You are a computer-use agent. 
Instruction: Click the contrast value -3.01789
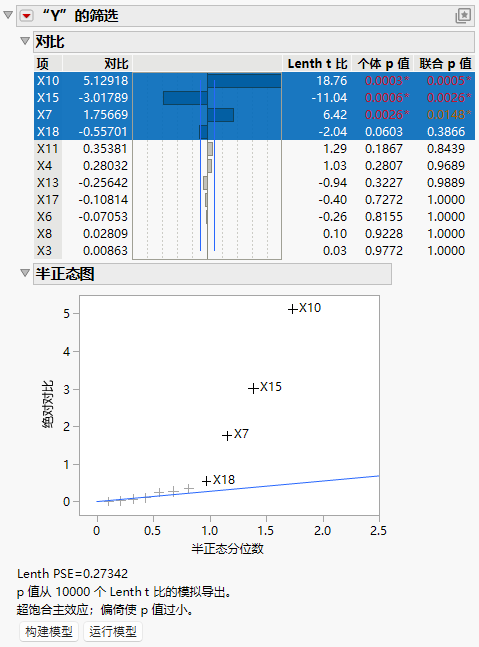(x=103, y=97)
